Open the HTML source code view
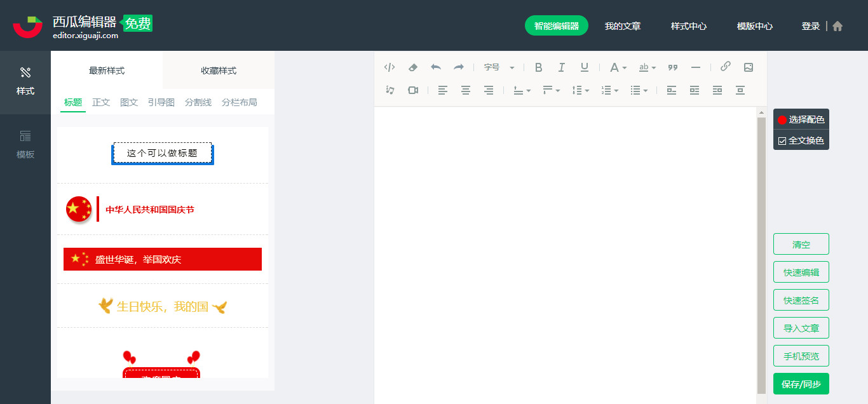Screen dimensions: 868x404 (x=390, y=67)
